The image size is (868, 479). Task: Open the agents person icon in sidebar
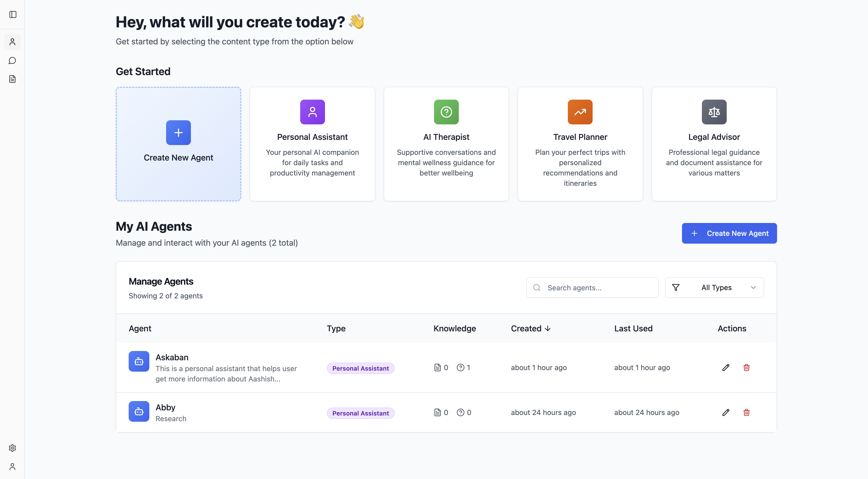click(12, 42)
